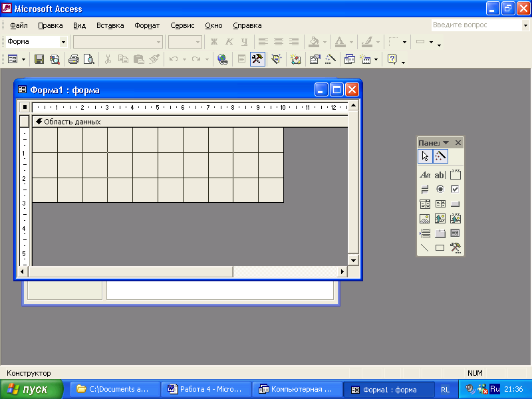The height and width of the screenshot is (399, 532).
Task: Open Print Preview
Action: pyautogui.click(x=89, y=59)
